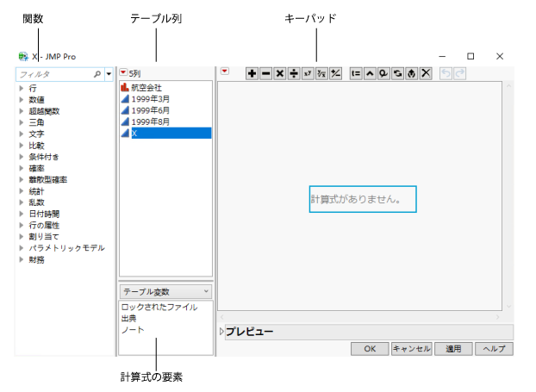
Task: Open the formula editor red triangle menu
Action: point(225,73)
